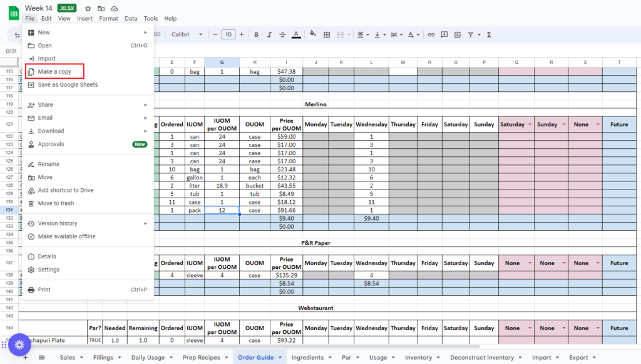641x364 pixels.
Task: Choose Move to trash
Action: coord(56,203)
